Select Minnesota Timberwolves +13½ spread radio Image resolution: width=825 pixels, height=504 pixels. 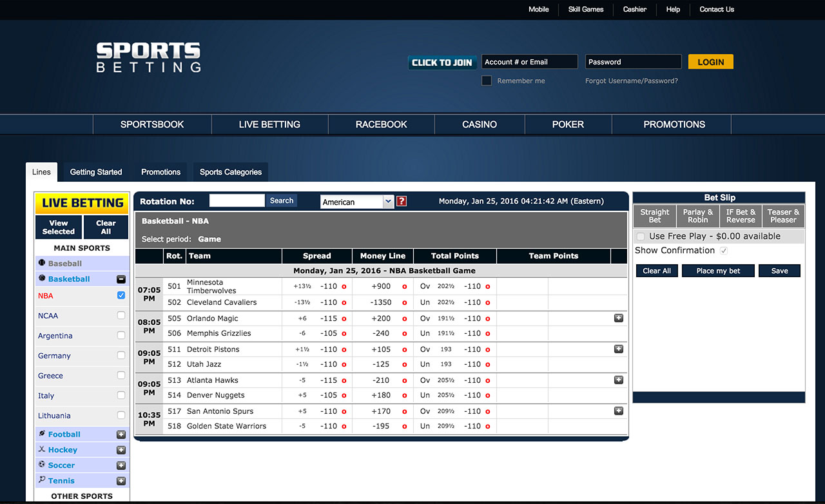344,287
